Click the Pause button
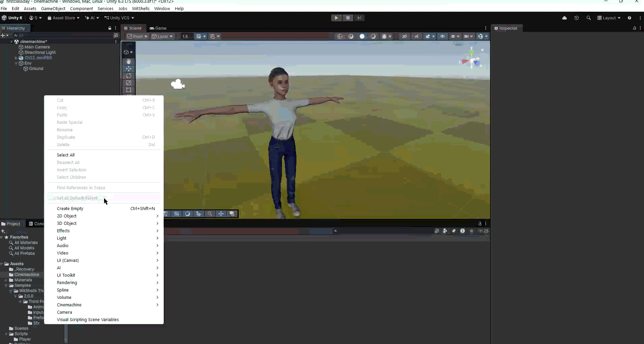644x344 pixels. [348, 18]
